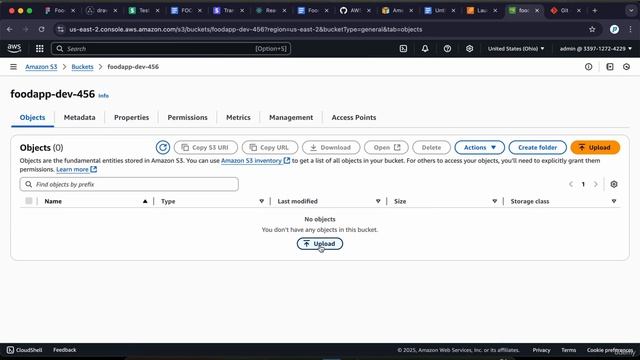Image resolution: width=640 pixels, height=360 pixels.
Task: Reload the browser page
Action: coord(42,29)
